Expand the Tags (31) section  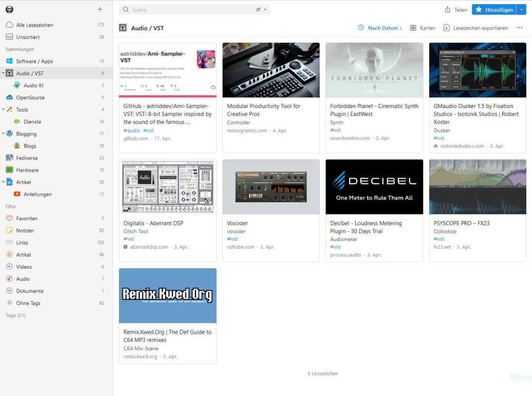pyautogui.click(x=16, y=315)
